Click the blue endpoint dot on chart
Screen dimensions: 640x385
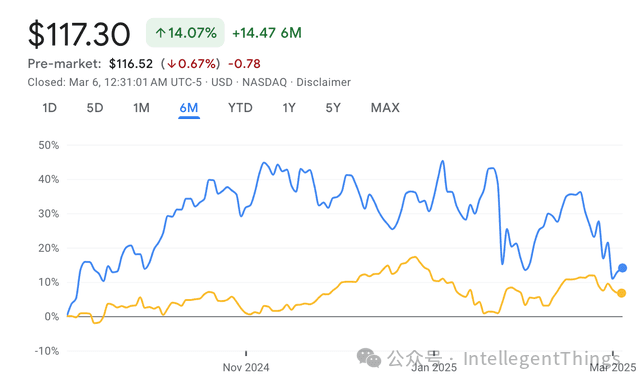click(622, 268)
